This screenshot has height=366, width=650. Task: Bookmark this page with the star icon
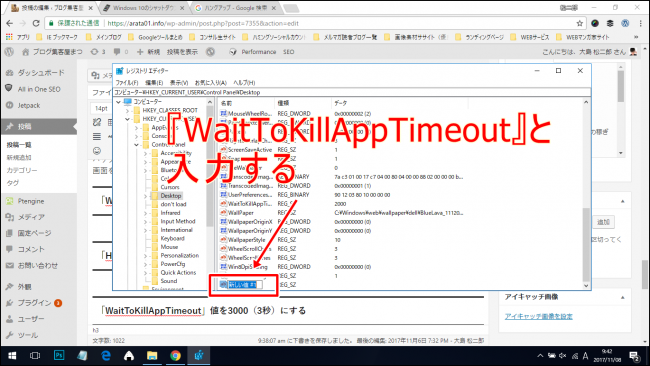pos(580,23)
